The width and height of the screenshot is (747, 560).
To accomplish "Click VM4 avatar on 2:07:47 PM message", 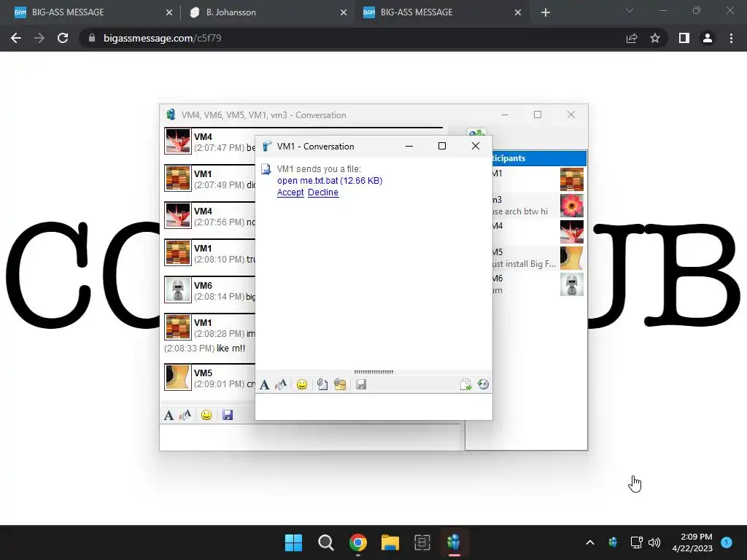I will [178, 141].
